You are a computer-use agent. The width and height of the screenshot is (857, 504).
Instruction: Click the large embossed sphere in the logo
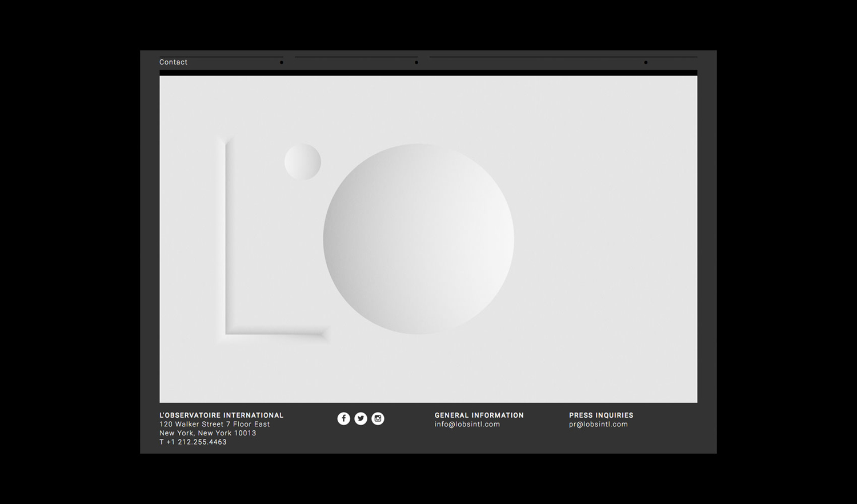click(419, 239)
